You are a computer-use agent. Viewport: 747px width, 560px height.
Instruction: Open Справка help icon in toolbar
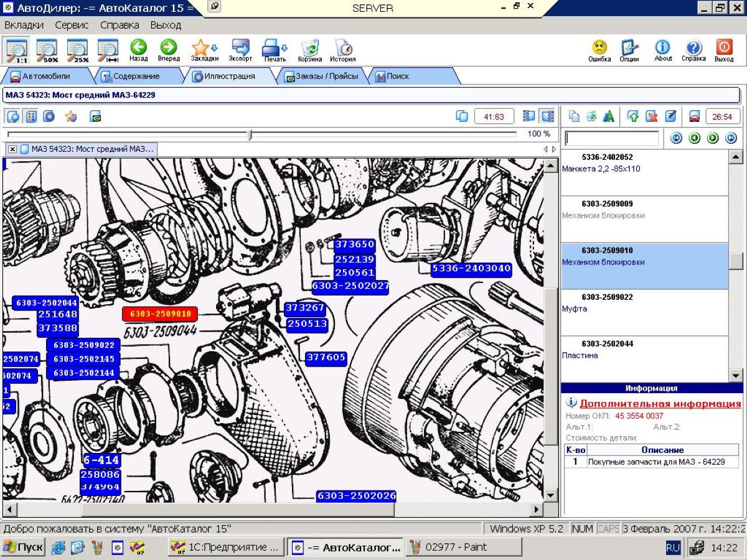click(x=693, y=50)
